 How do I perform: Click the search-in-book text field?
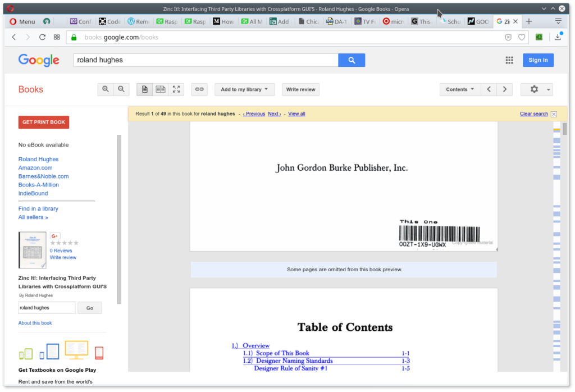47,308
